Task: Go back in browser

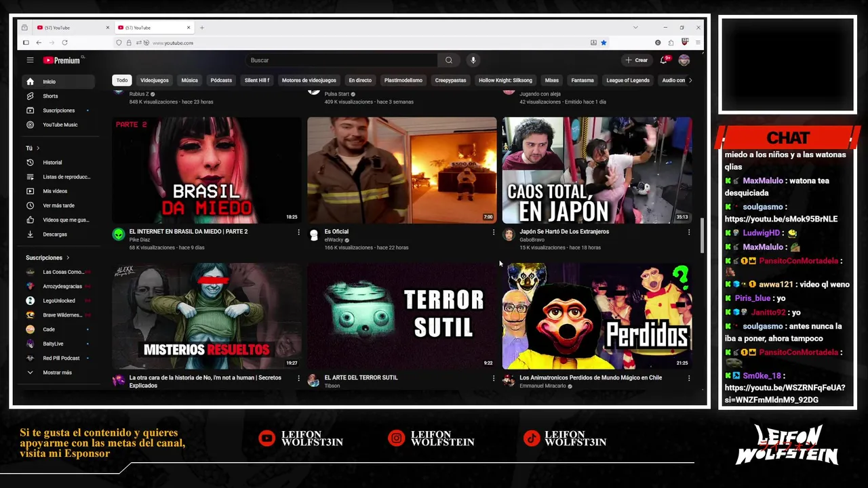Action: 39,43
